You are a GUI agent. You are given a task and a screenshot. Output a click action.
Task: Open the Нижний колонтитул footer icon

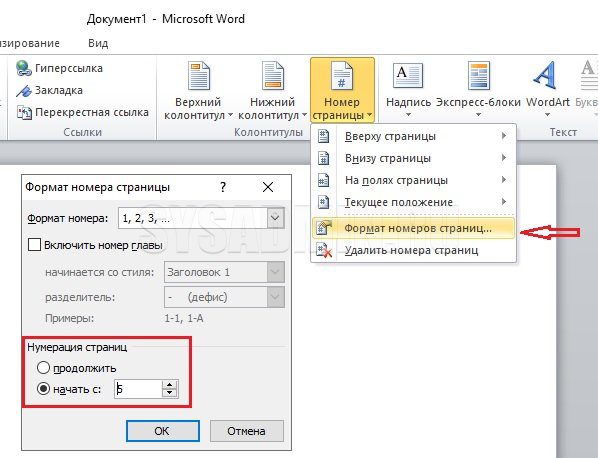(x=273, y=76)
